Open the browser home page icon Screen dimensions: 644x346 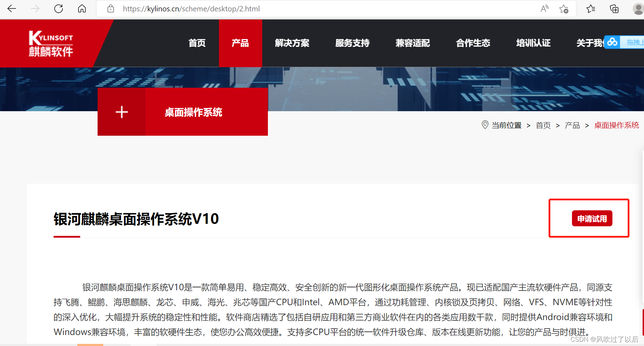[x=82, y=9]
